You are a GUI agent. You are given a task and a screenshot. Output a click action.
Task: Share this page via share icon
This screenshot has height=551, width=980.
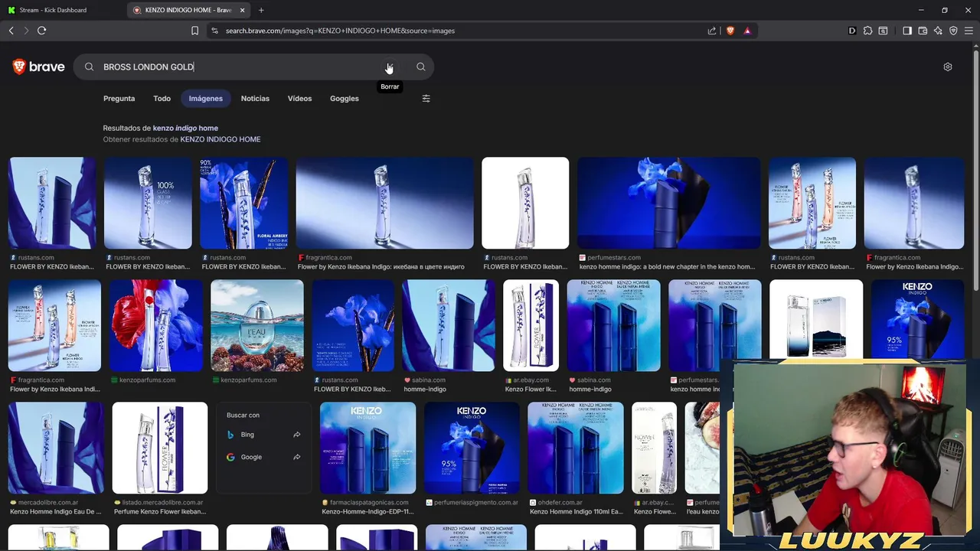point(712,31)
